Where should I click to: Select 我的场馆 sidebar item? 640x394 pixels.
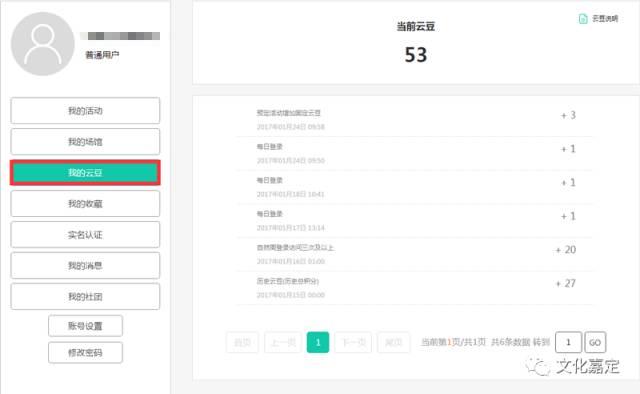[85, 141]
